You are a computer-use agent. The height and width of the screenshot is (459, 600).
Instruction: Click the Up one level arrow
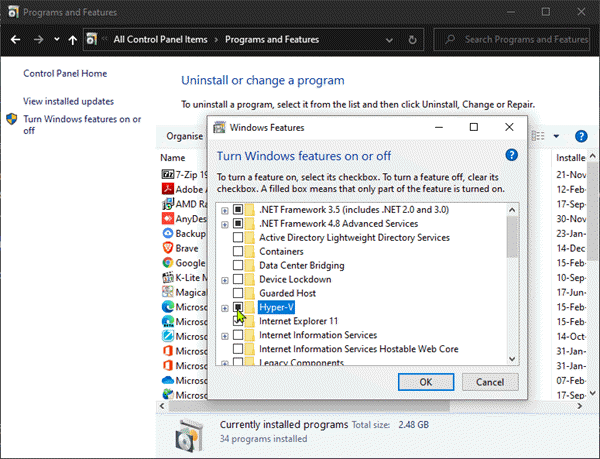[x=73, y=40]
